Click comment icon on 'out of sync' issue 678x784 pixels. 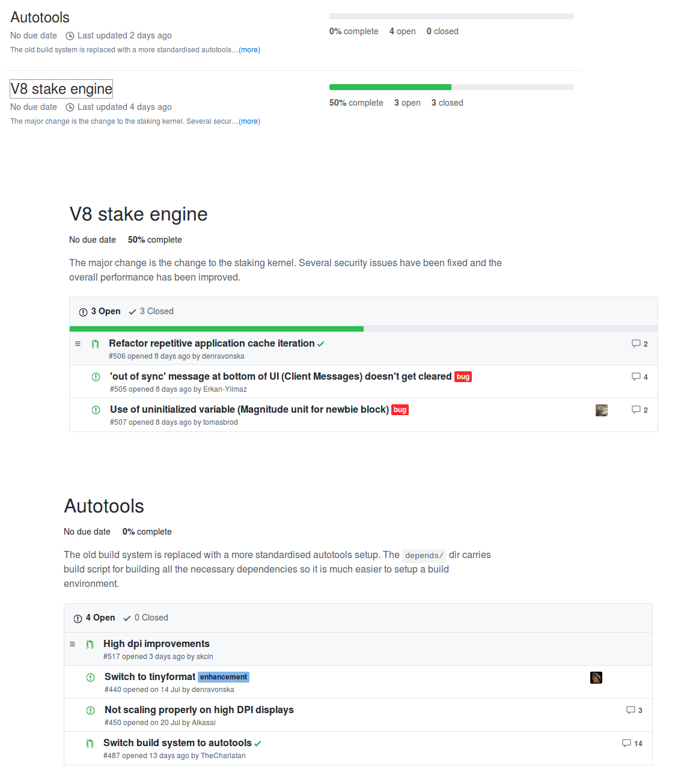pyautogui.click(x=636, y=377)
